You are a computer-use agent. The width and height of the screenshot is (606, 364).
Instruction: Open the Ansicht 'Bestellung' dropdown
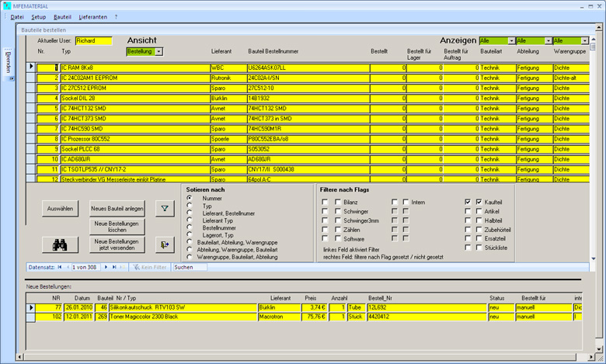tap(159, 51)
